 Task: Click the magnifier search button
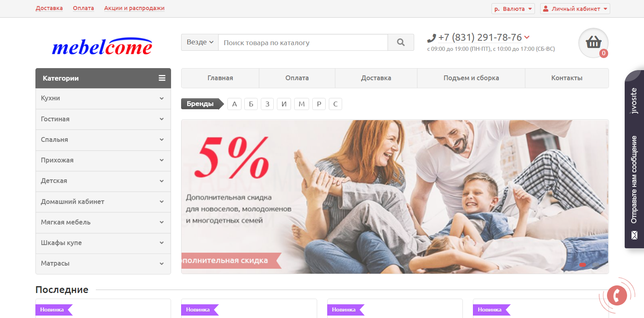pyautogui.click(x=401, y=42)
